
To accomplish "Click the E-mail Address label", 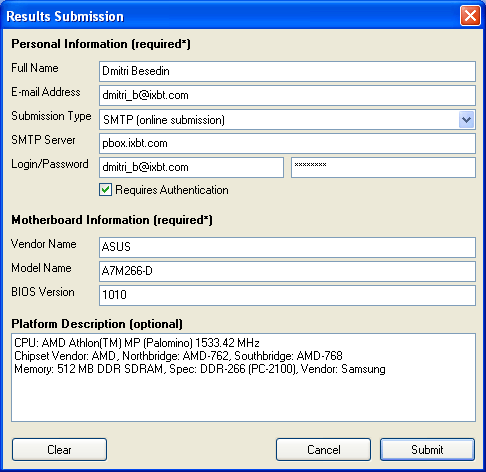I will pos(46,92).
